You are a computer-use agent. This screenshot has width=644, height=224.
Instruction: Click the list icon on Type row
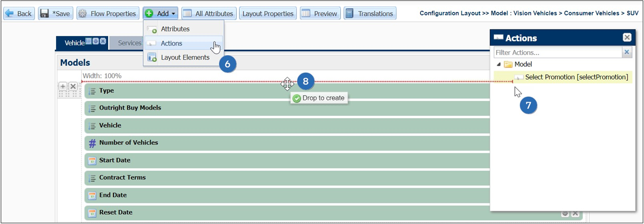tap(92, 91)
